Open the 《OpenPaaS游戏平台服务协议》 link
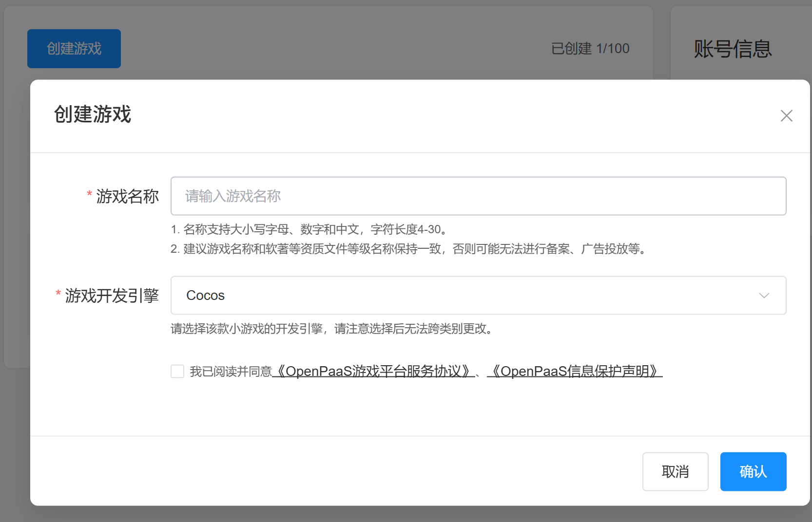 point(373,372)
